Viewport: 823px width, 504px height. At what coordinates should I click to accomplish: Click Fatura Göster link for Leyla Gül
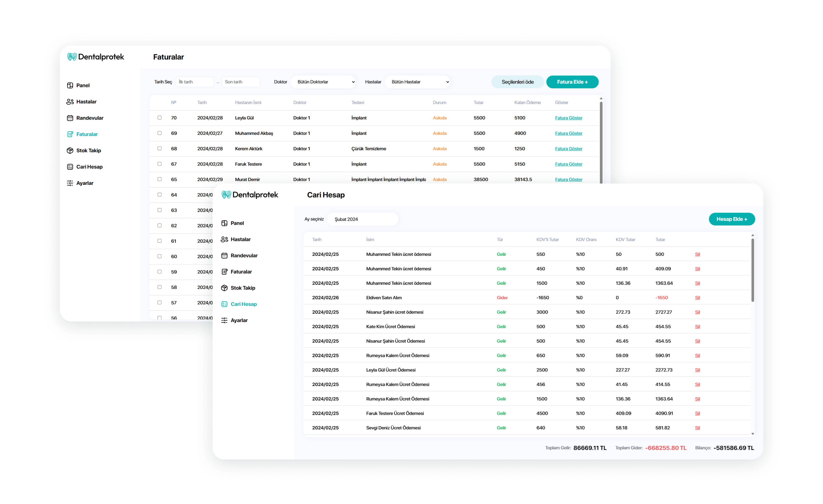[x=568, y=118]
